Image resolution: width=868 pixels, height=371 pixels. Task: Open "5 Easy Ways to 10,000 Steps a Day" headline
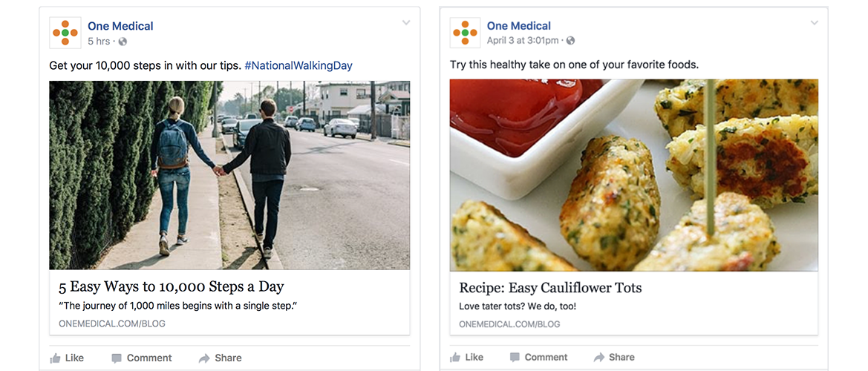tap(172, 286)
